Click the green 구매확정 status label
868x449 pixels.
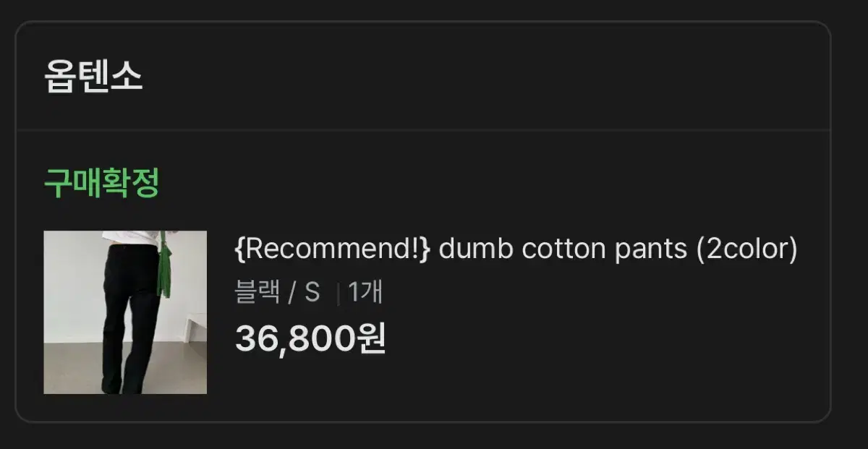coord(101,184)
